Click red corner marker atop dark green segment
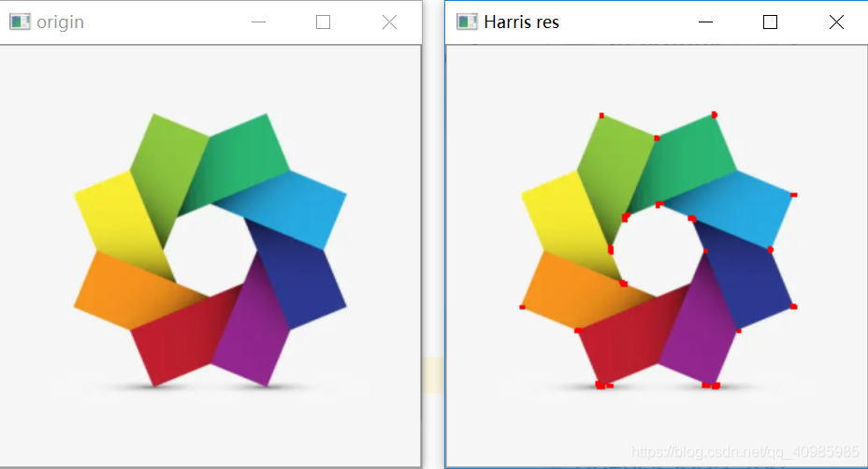This screenshot has width=868, height=469. point(715,115)
